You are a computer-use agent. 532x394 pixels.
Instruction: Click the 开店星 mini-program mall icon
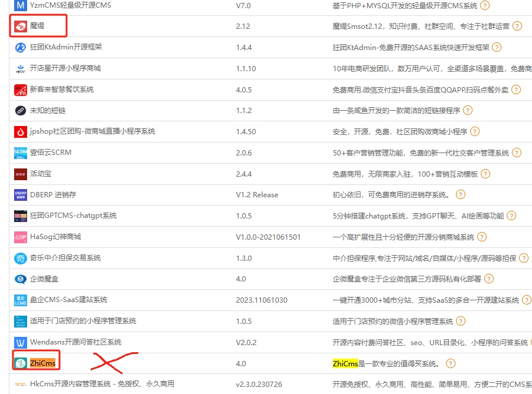tap(21, 68)
